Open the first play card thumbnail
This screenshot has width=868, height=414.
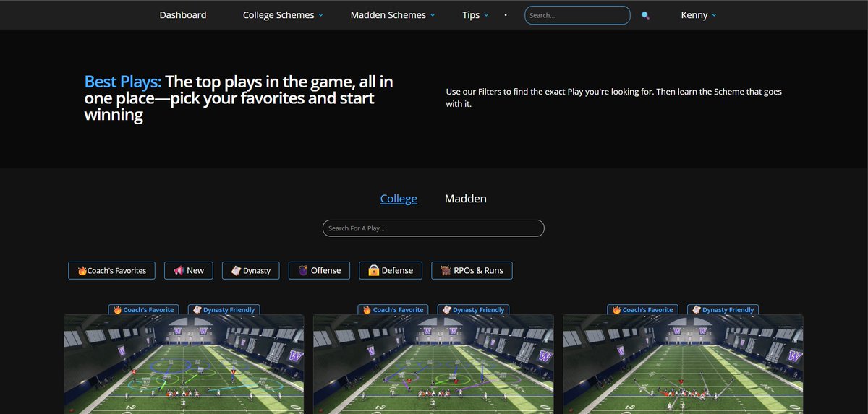click(x=184, y=364)
